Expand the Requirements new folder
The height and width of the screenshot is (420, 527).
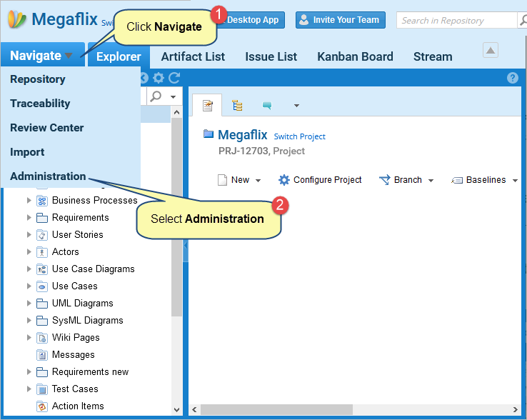tap(29, 372)
